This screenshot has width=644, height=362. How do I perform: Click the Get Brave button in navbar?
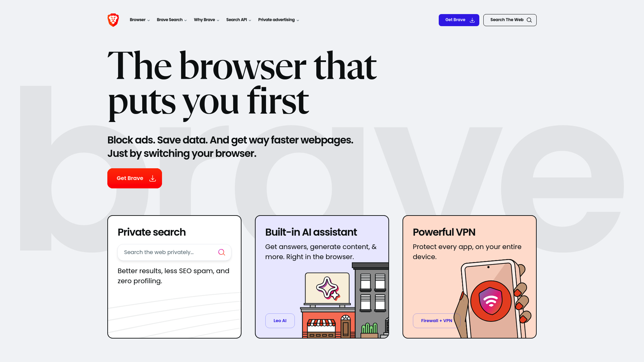pos(459,20)
